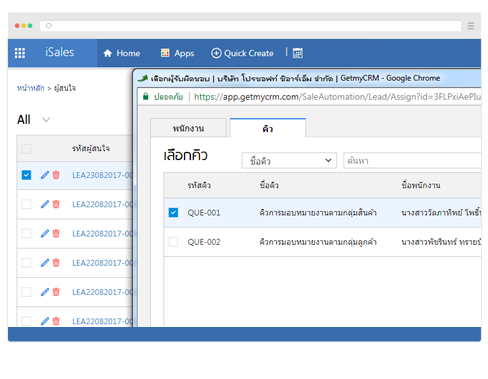
Task: Click the iSales brand logo
Action: click(x=60, y=52)
